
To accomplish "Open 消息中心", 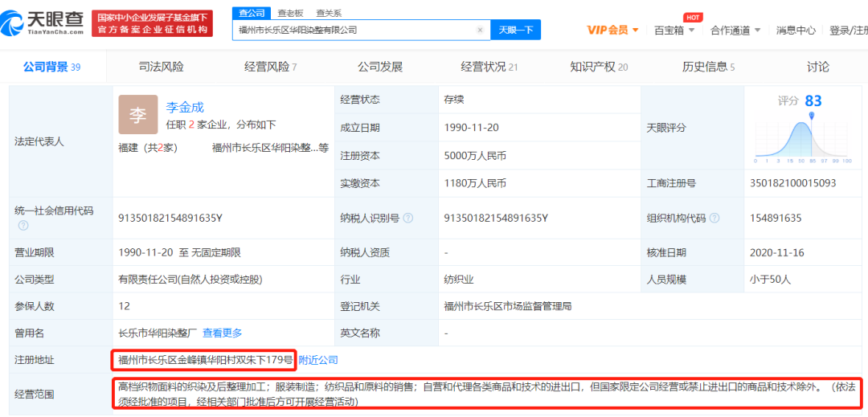I will point(796,31).
